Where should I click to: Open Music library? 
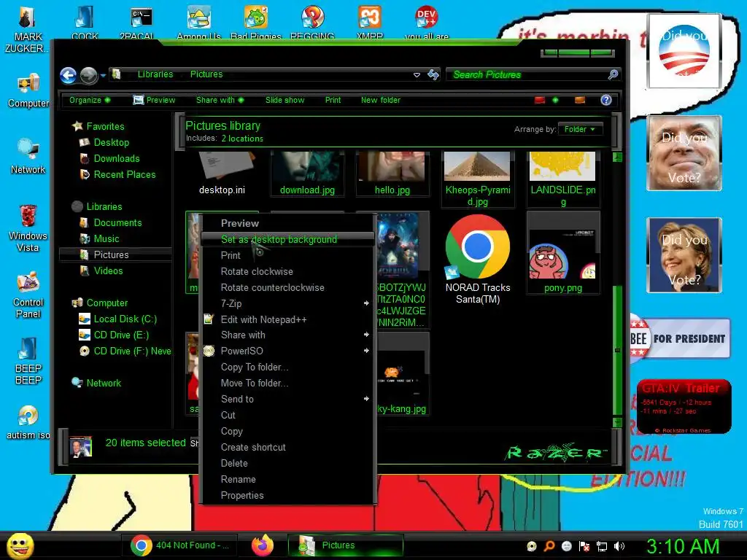tap(107, 238)
